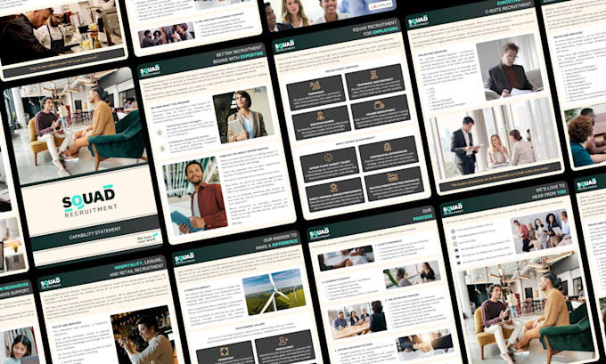Click Squad logo on Our Mission page
This screenshot has width=606, height=364.
tap(184, 258)
